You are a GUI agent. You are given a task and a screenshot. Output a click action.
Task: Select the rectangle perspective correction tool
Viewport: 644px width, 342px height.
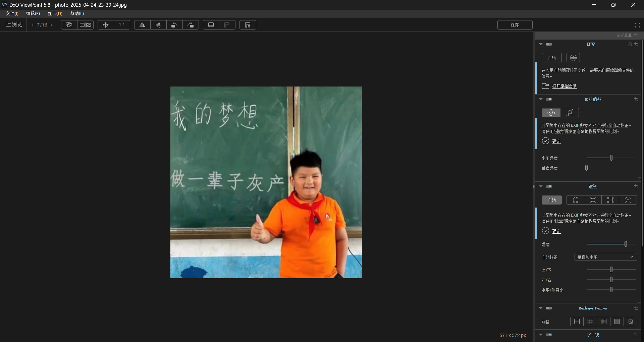coord(610,200)
